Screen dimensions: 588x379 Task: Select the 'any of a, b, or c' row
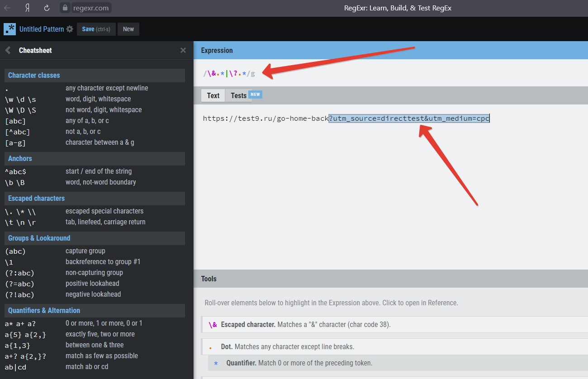(95, 121)
